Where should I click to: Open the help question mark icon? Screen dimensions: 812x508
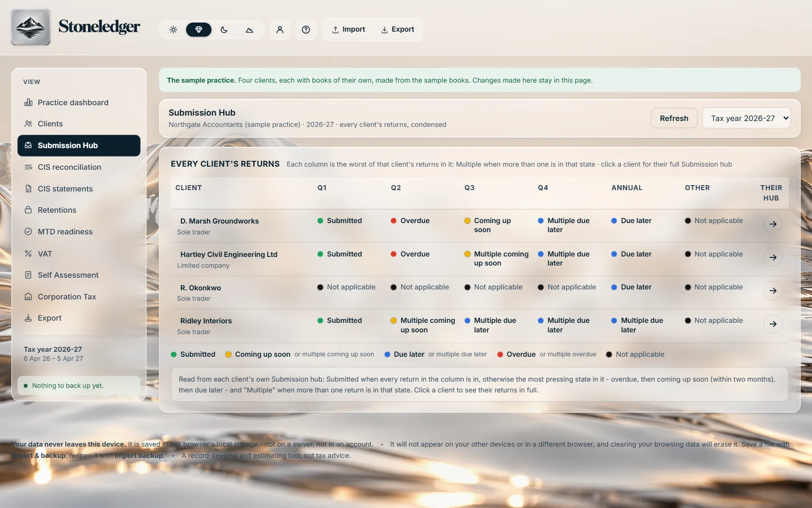[x=306, y=30]
